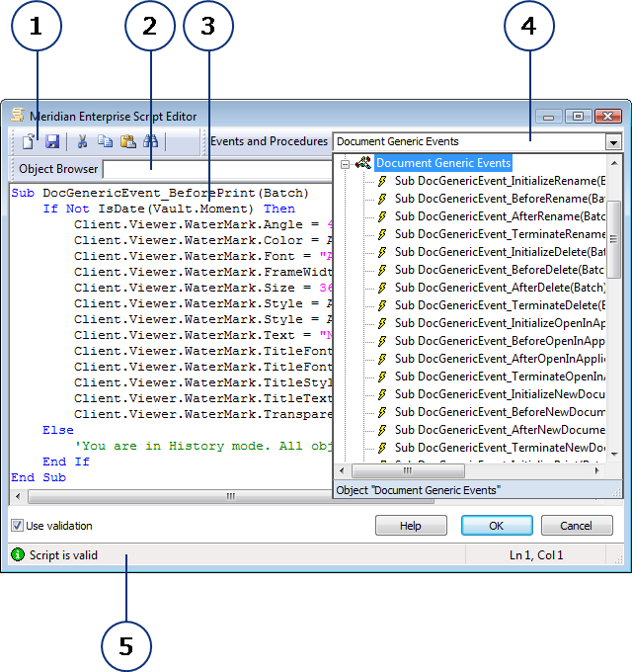Viewport: 632px width, 672px height.
Task: Click the Find binoculars icon
Action: click(150, 141)
